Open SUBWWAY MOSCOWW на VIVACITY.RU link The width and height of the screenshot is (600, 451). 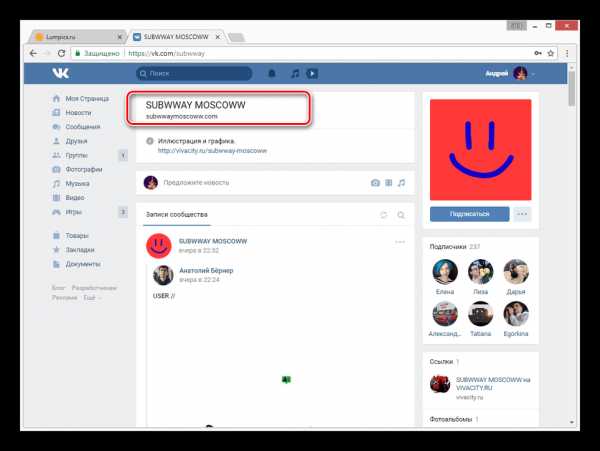(x=493, y=384)
